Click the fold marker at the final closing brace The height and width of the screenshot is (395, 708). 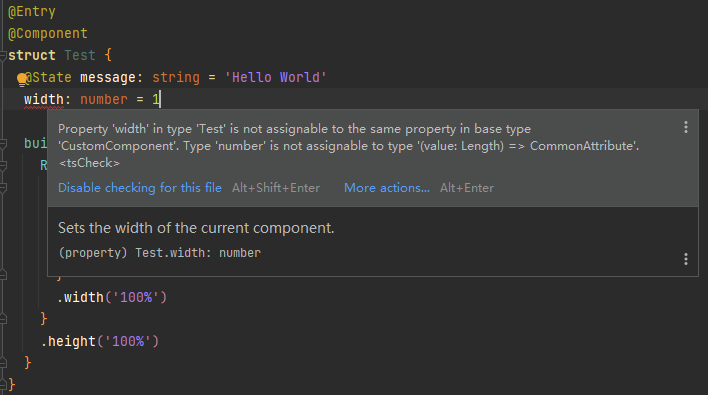(3, 385)
